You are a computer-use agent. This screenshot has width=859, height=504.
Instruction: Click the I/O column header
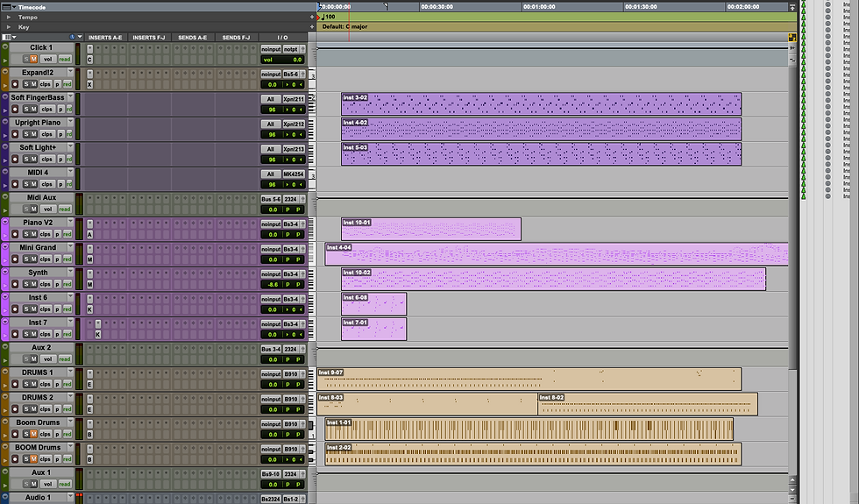pyautogui.click(x=282, y=38)
